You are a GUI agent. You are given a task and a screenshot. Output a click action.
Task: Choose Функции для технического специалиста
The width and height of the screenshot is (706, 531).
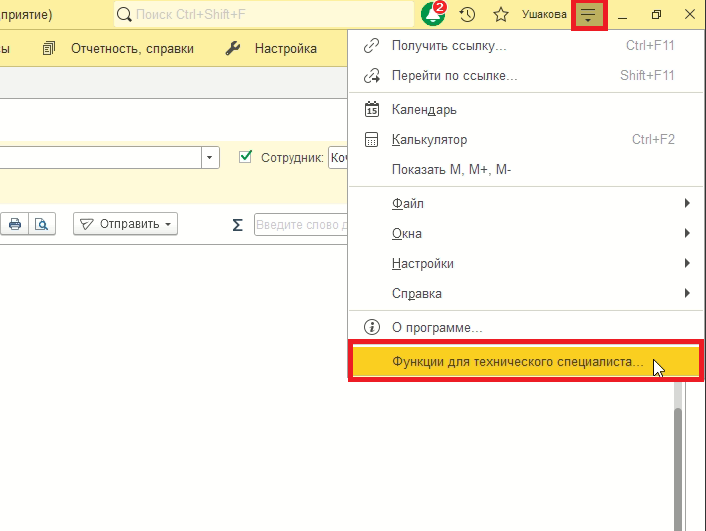coord(526,361)
